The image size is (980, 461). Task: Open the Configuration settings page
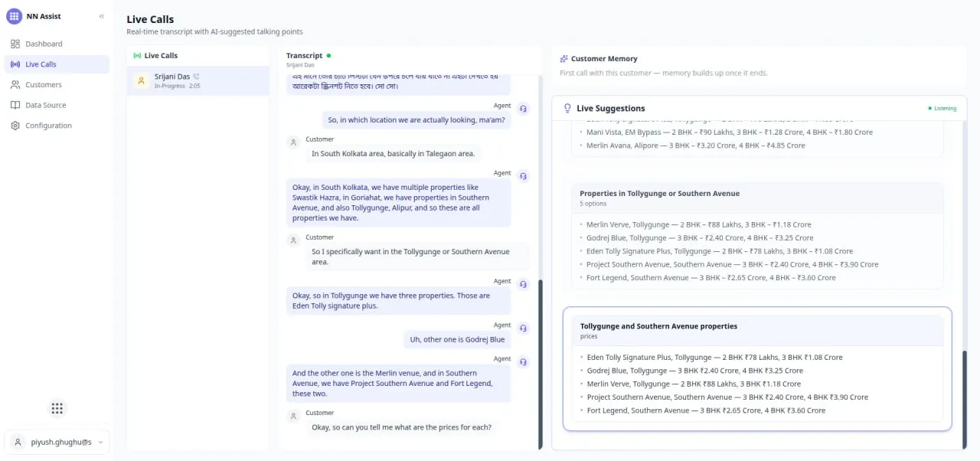[x=57, y=126]
